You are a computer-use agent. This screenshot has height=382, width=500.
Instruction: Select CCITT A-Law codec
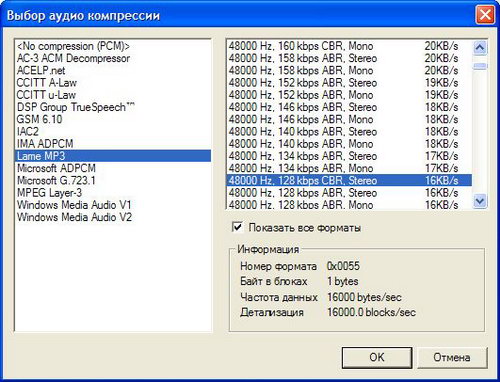[113, 83]
